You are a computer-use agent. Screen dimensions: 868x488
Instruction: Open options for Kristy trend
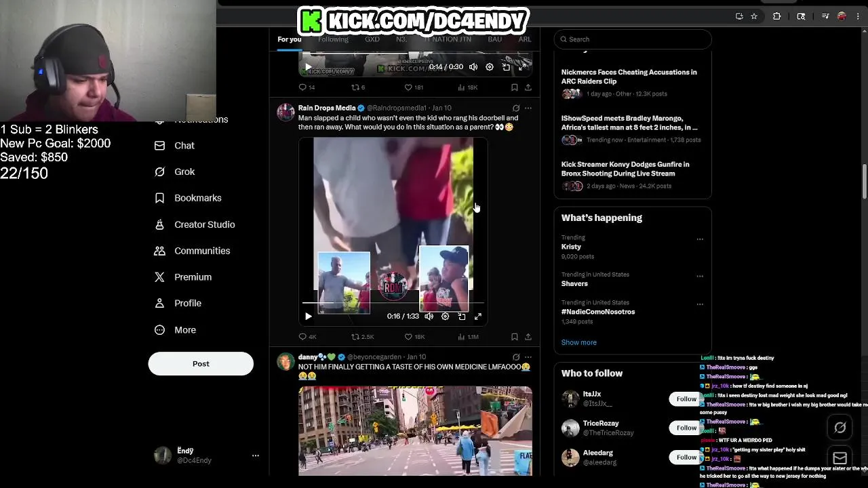[x=700, y=239]
